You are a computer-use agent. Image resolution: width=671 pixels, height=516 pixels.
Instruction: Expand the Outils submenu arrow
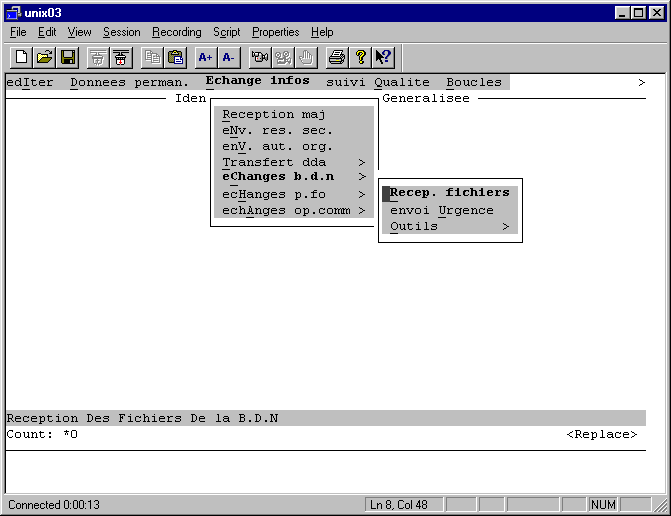[506, 226]
